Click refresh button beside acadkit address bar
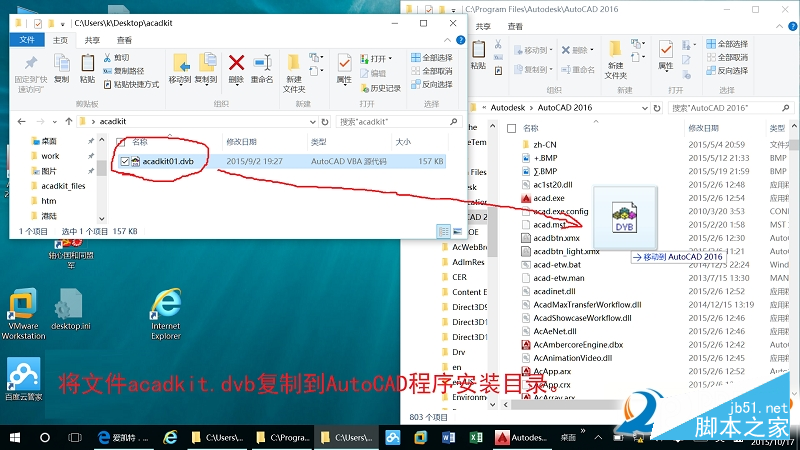 (x=325, y=121)
